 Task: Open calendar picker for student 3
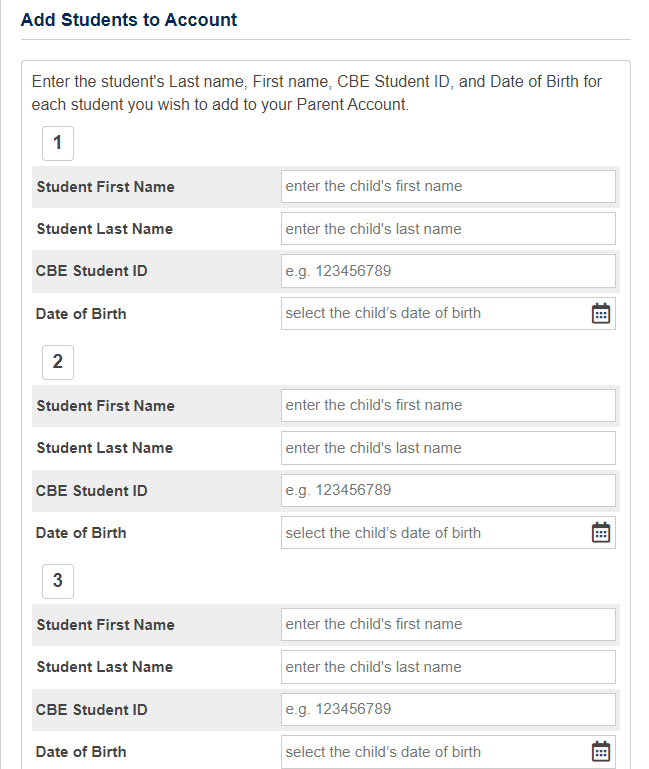click(601, 752)
